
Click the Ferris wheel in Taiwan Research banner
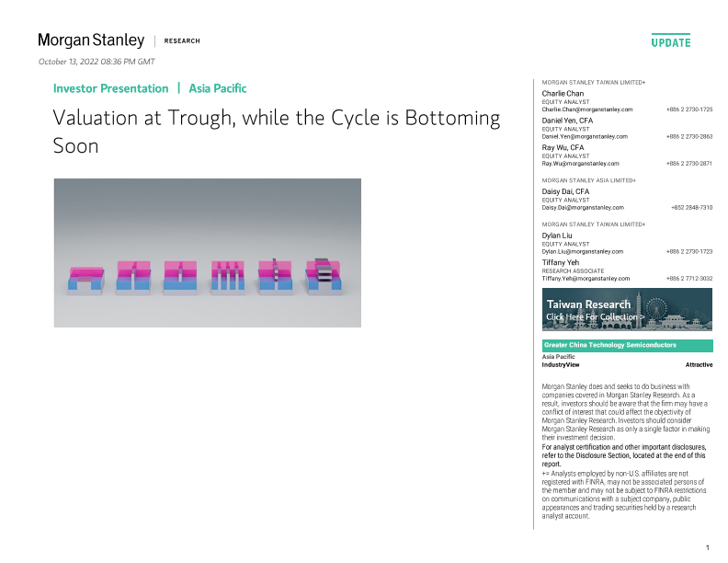(655, 308)
